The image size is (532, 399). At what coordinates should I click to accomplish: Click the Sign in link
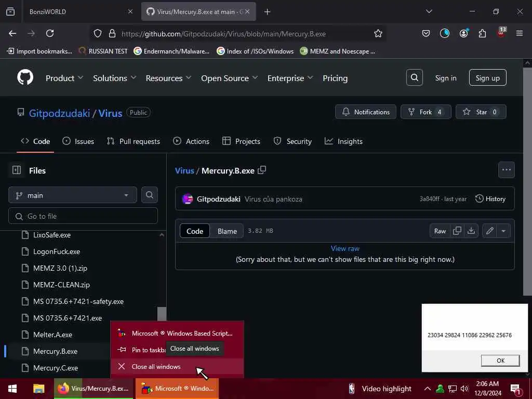pyautogui.click(x=445, y=78)
